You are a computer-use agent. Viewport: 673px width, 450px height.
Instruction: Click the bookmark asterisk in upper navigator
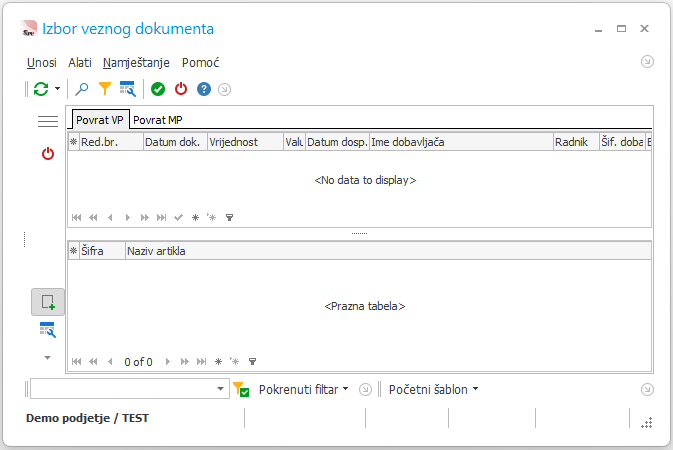[x=195, y=217]
